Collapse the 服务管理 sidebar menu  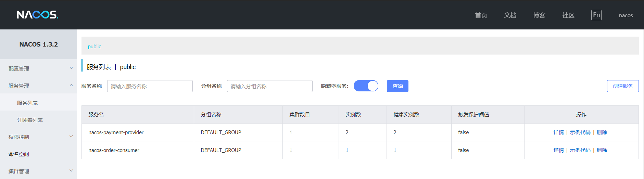(38, 86)
